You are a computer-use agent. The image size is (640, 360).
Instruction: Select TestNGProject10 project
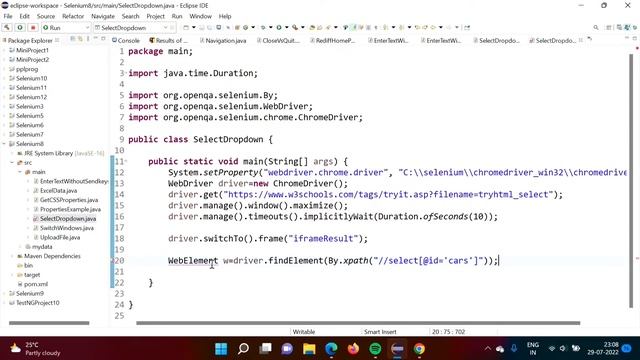[38, 303]
